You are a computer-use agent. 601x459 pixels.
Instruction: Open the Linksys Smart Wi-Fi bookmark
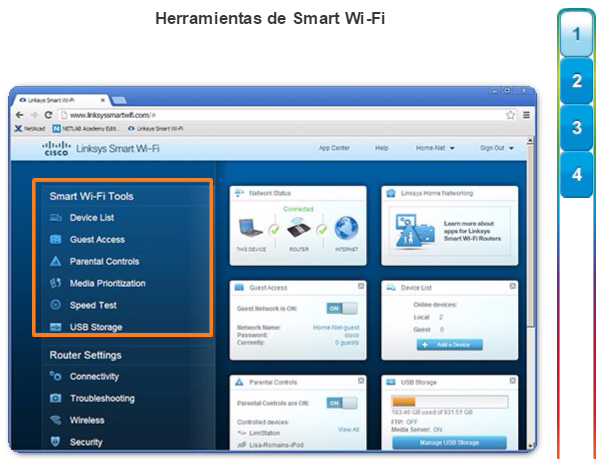click(155, 128)
